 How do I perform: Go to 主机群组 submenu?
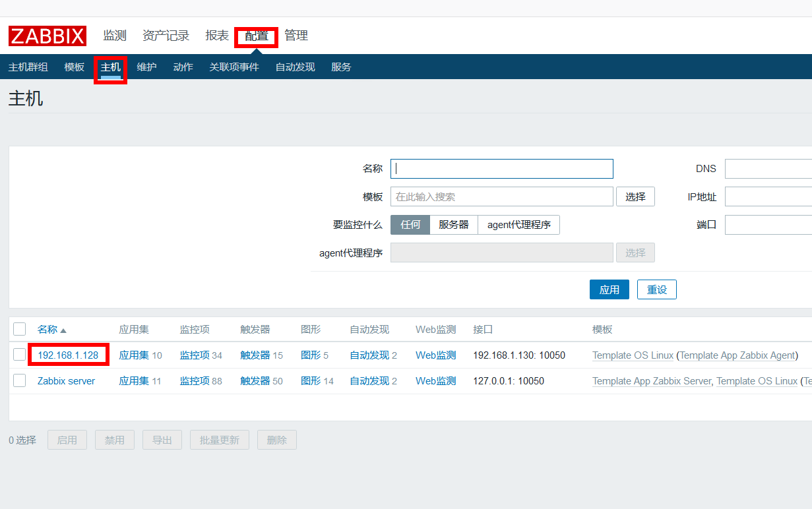tap(28, 67)
